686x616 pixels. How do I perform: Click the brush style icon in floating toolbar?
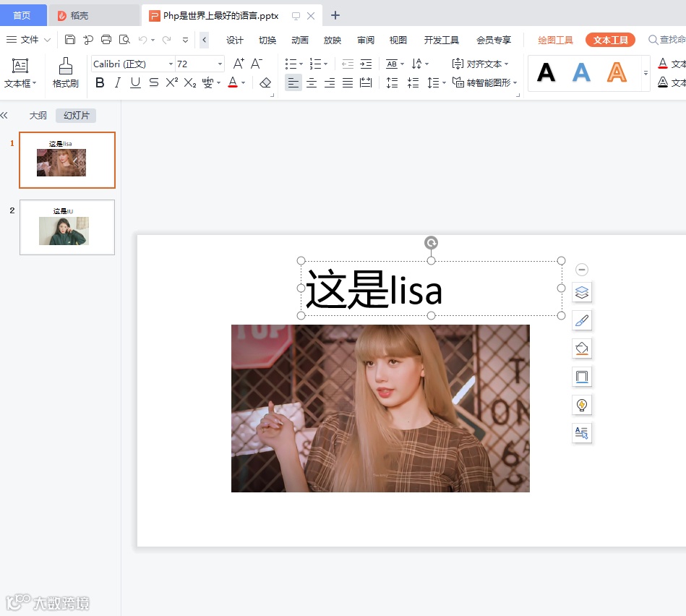(582, 321)
